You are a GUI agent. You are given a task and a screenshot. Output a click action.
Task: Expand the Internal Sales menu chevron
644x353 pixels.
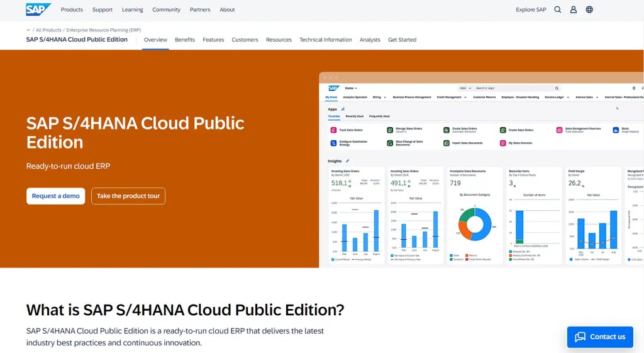597,98
